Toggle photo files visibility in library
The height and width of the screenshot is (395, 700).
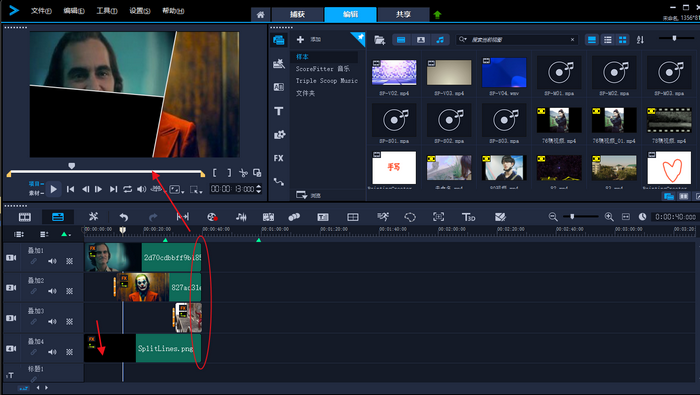point(421,40)
